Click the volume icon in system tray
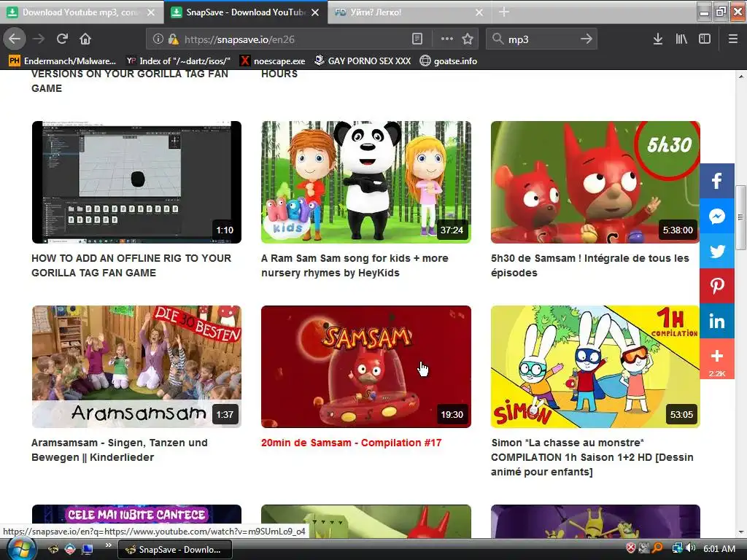This screenshot has height=560, width=747. [x=690, y=548]
